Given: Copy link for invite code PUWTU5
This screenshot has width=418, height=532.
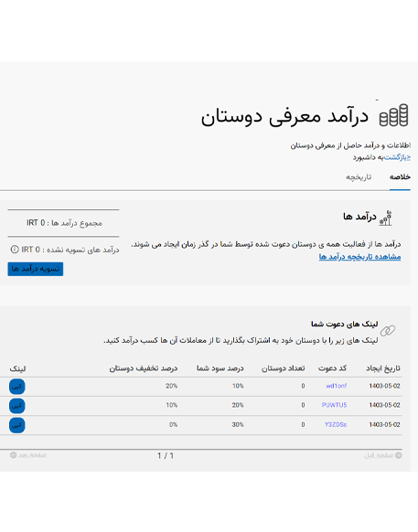Looking at the screenshot, I should [x=17, y=406].
